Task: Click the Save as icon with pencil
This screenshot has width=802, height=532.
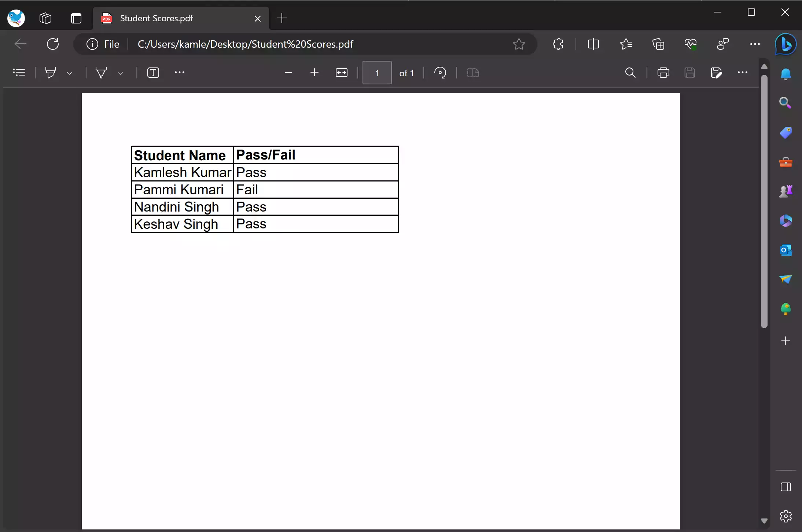Action: pos(716,73)
